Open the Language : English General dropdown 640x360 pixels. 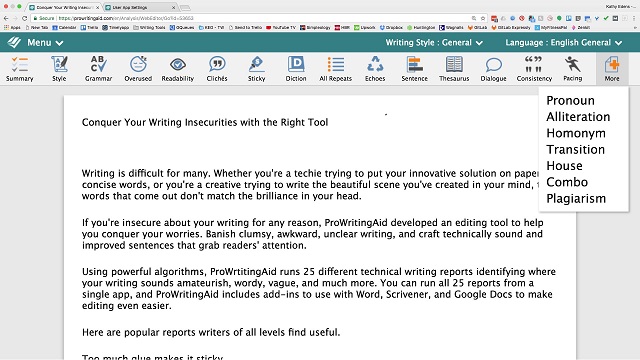point(564,42)
